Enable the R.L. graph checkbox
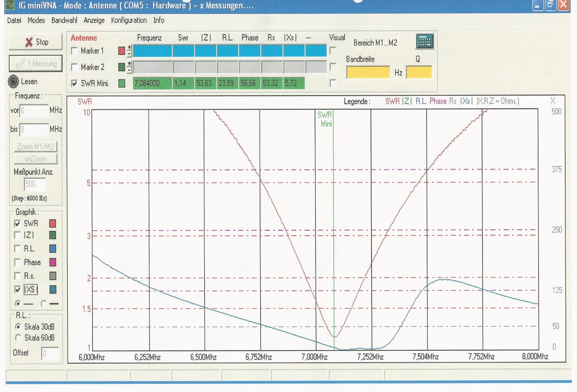 [17, 249]
